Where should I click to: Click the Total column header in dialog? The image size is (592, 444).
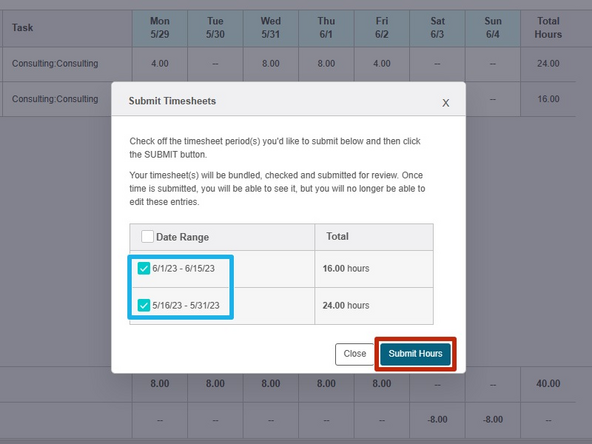tap(374, 237)
